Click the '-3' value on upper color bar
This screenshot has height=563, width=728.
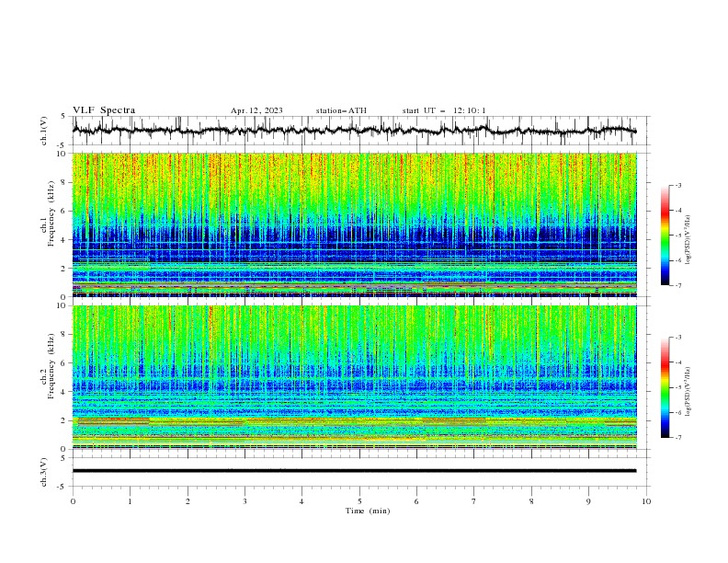677,185
